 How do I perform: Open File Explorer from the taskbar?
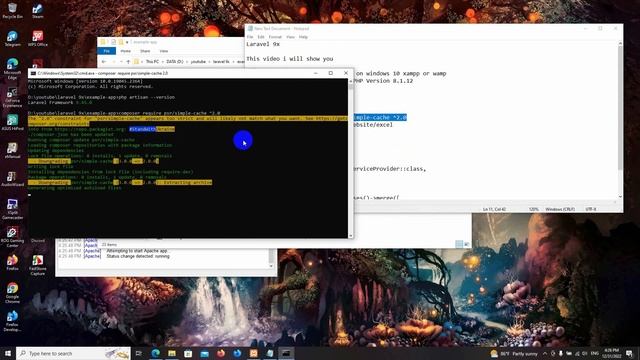(172, 353)
